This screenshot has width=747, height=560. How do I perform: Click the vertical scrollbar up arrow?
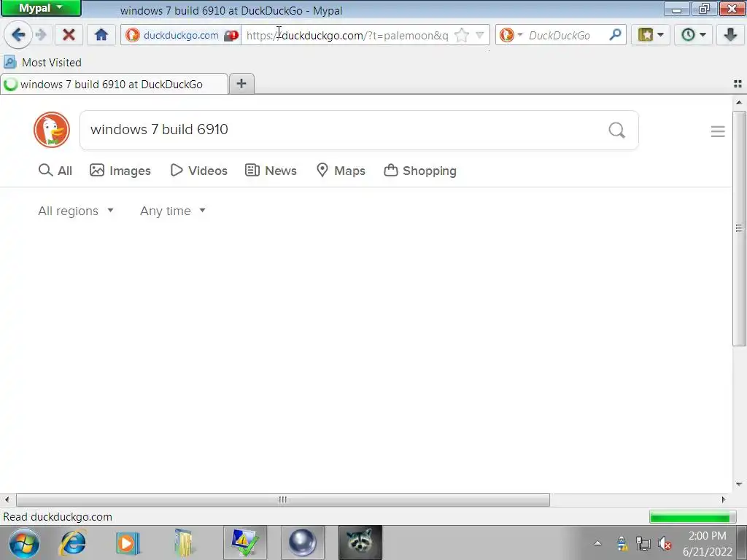tap(739, 102)
